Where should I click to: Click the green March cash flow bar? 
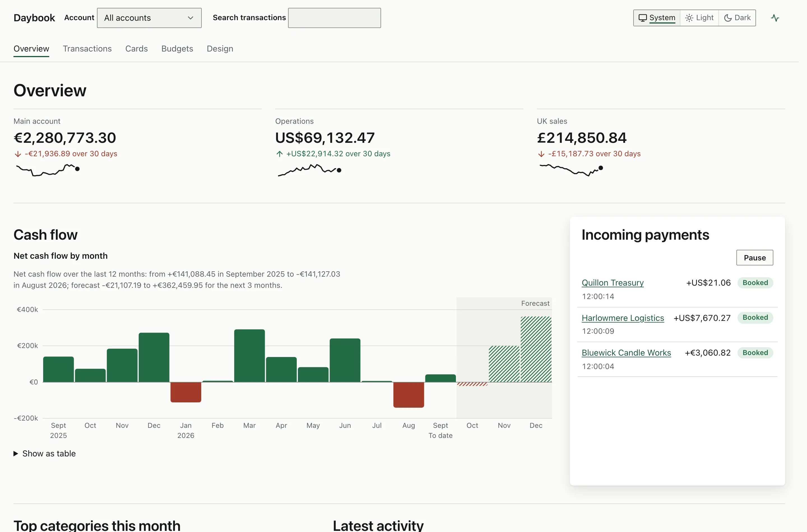[x=249, y=356]
